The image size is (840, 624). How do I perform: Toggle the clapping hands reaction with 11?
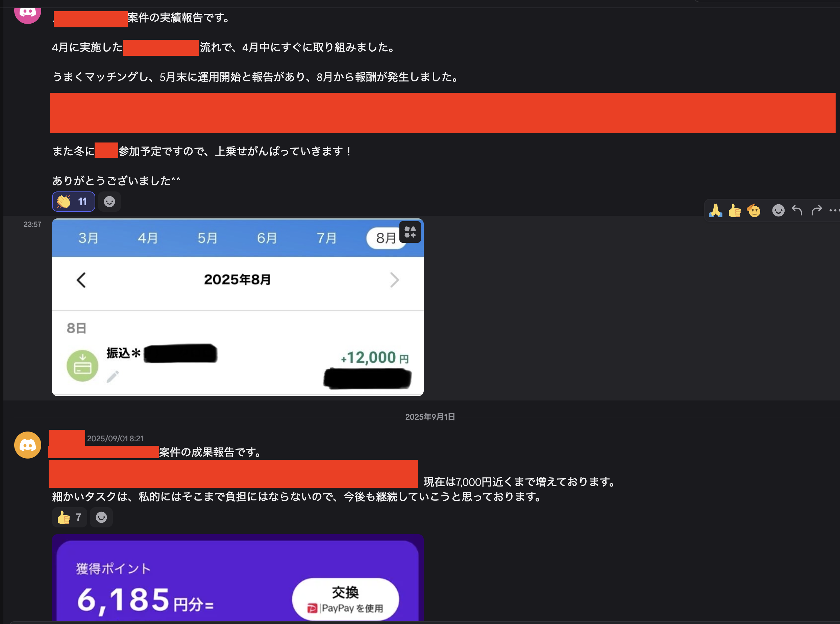click(73, 201)
